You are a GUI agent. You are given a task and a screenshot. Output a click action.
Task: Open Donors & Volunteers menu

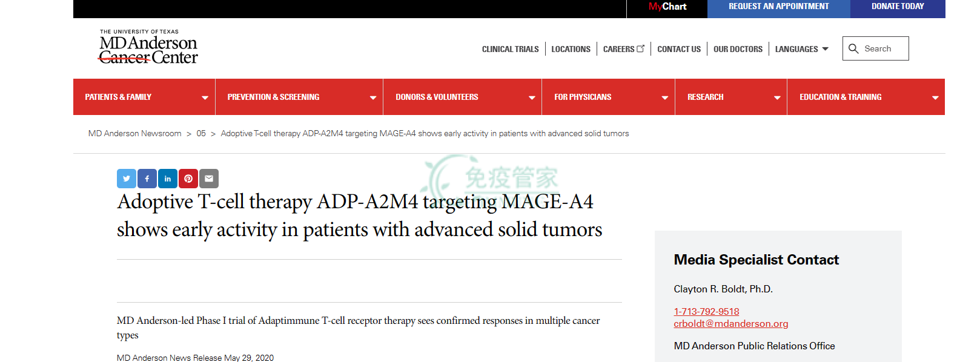[463, 97]
